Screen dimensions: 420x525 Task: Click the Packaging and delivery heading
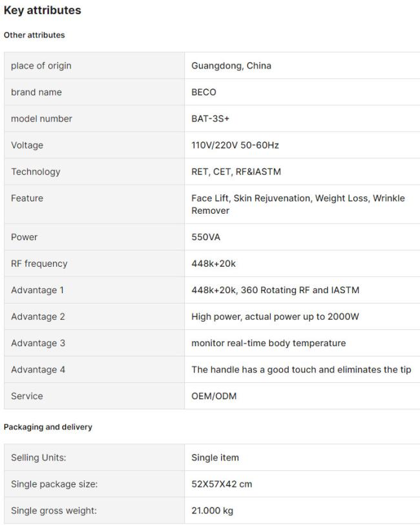48,427
